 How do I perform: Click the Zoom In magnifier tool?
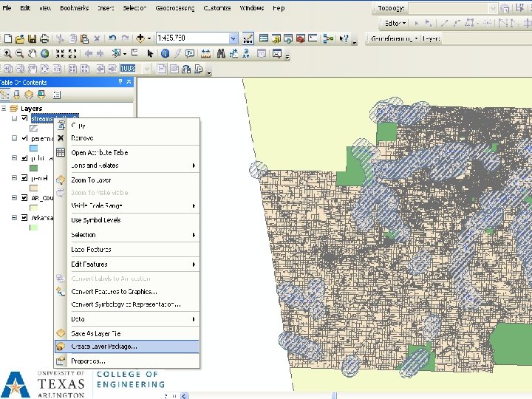7,53
